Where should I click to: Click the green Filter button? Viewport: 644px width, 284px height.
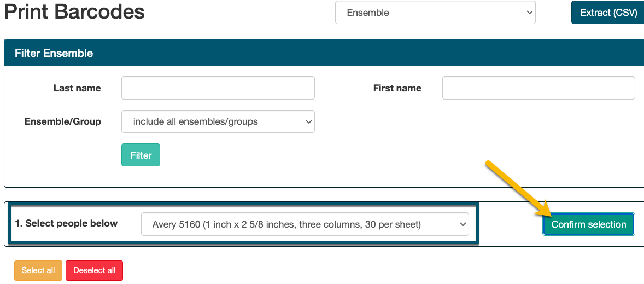coord(141,155)
